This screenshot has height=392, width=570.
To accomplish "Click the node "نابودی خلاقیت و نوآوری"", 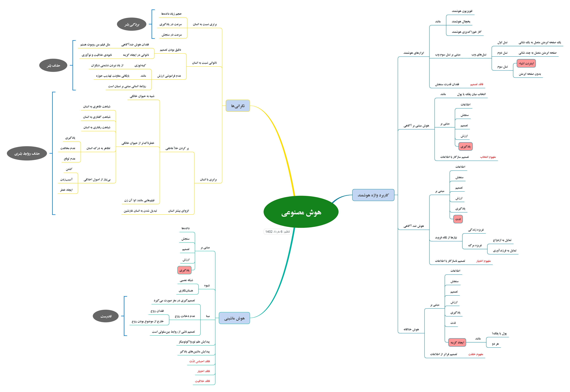I will [x=97, y=55].
